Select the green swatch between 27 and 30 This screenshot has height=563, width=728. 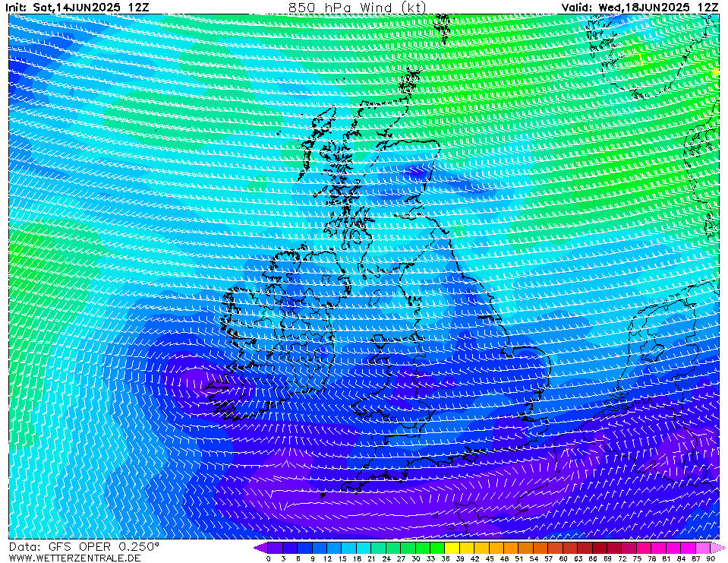408,548
